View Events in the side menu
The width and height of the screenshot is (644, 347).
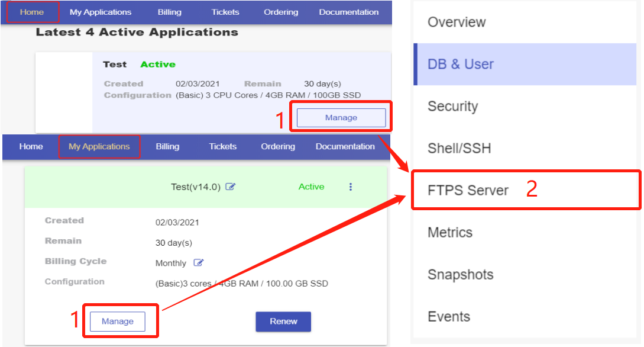[x=448, y=316]
